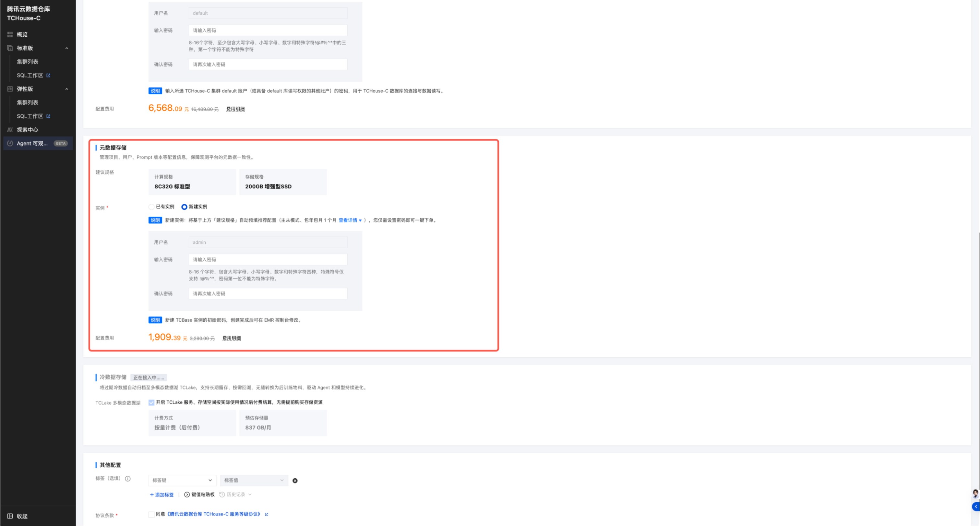Click the 收起 panel icon
This screenshot has width=980, height=526.
point(10,516)
